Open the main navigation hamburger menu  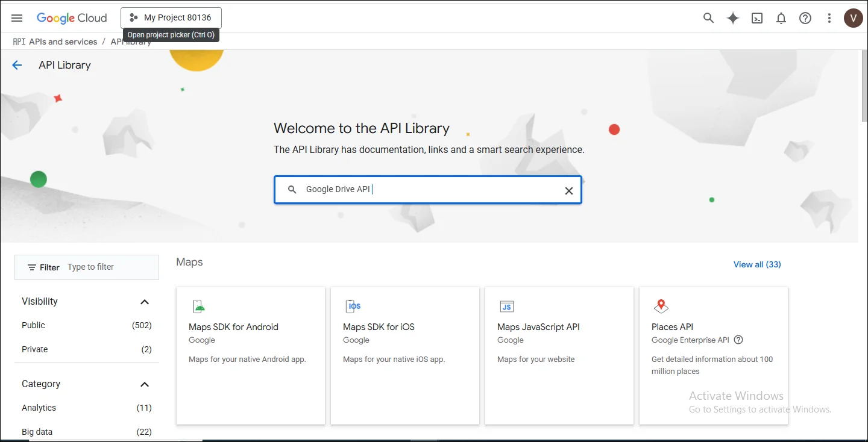click(17, 18)
